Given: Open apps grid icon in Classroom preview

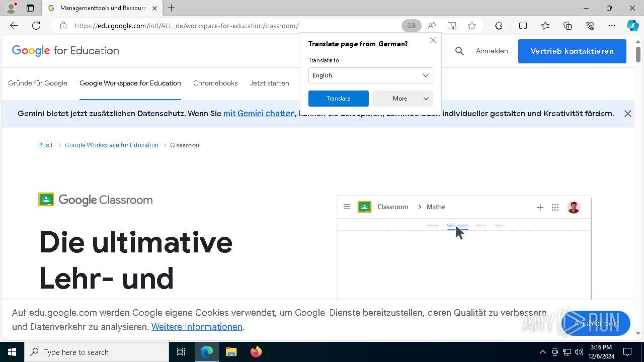Looking at the screenshot, I should click(555, 207).
